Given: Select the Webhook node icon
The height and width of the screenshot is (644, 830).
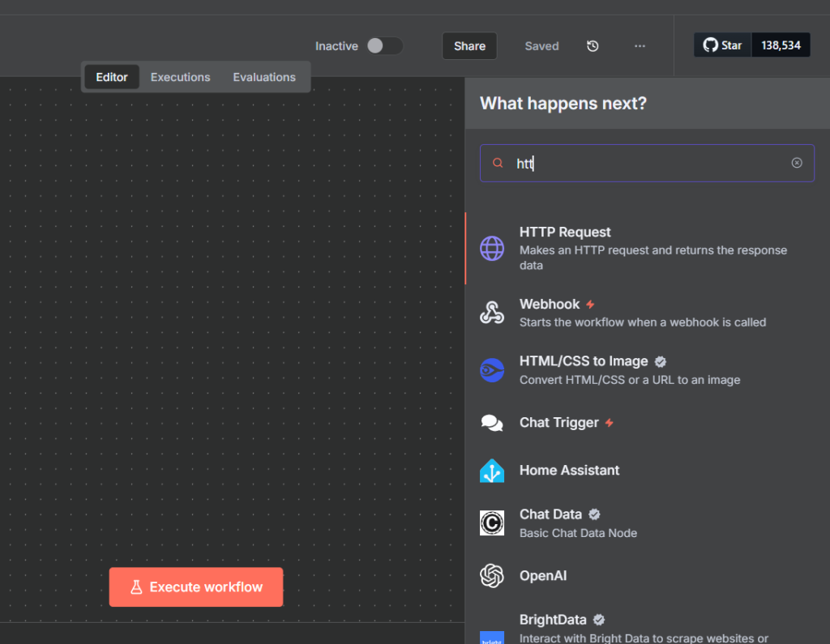Looking at the screenshot, I should pos(492,312).
